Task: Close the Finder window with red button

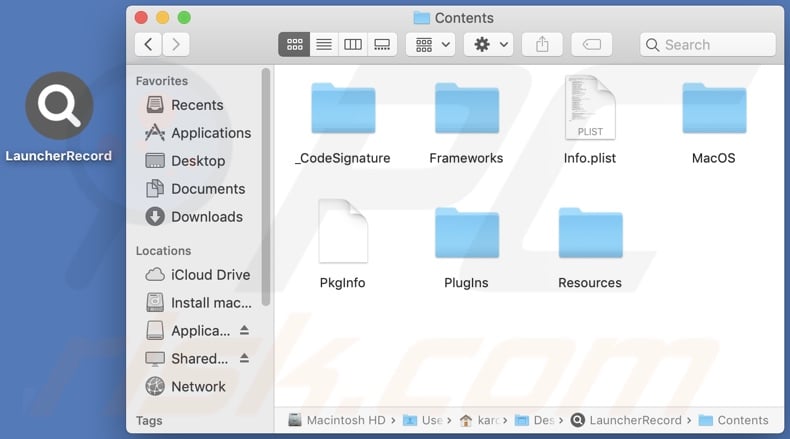Action: pos(141,18)
